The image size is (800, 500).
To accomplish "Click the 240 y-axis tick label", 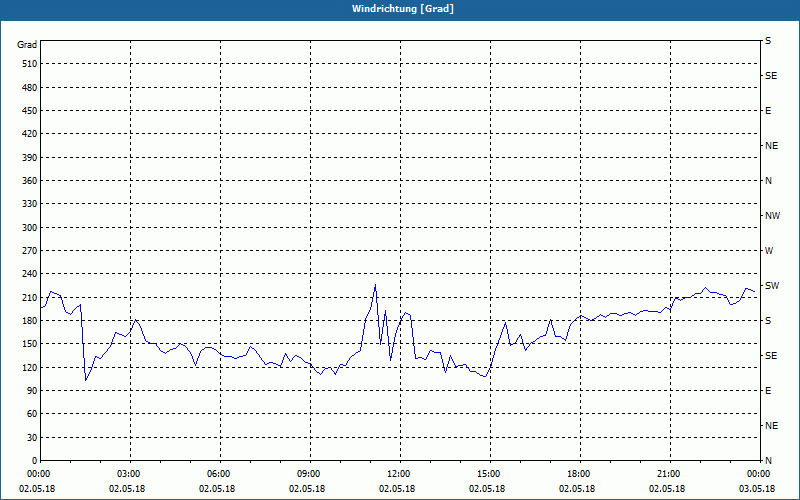I will (x=30, y=274).
